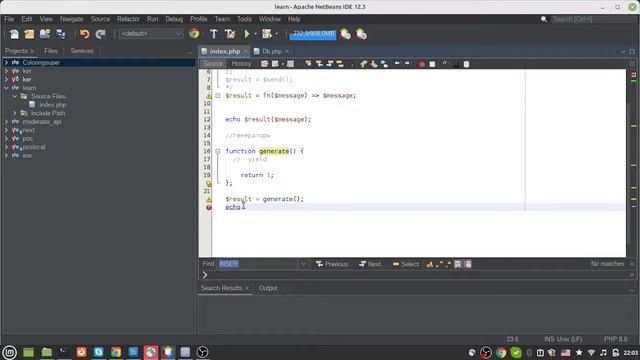Switch to the Output tab
Image resolution: width=640 pixels, height=360 pixels.
click(x=268, y=288)
